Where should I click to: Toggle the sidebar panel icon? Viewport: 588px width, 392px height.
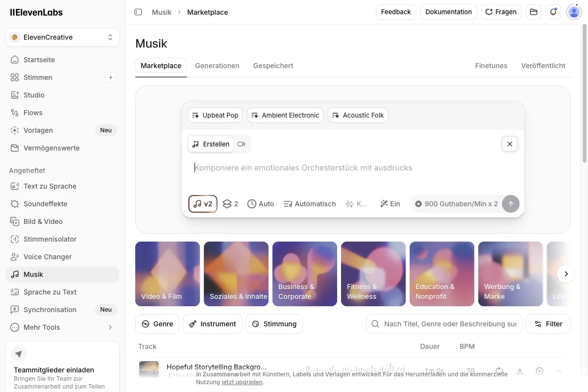point(138,12)
